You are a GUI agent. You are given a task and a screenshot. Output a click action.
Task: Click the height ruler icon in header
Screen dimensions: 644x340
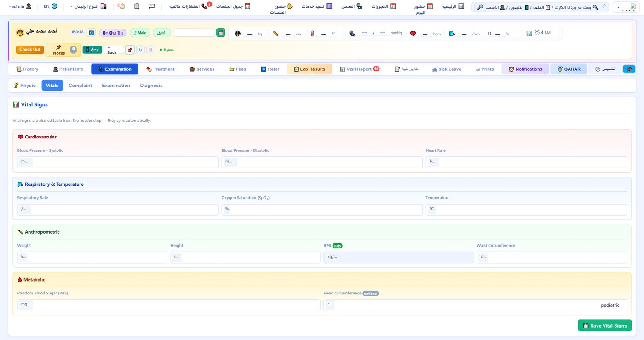pyautogui.click(x=276, y=34)
